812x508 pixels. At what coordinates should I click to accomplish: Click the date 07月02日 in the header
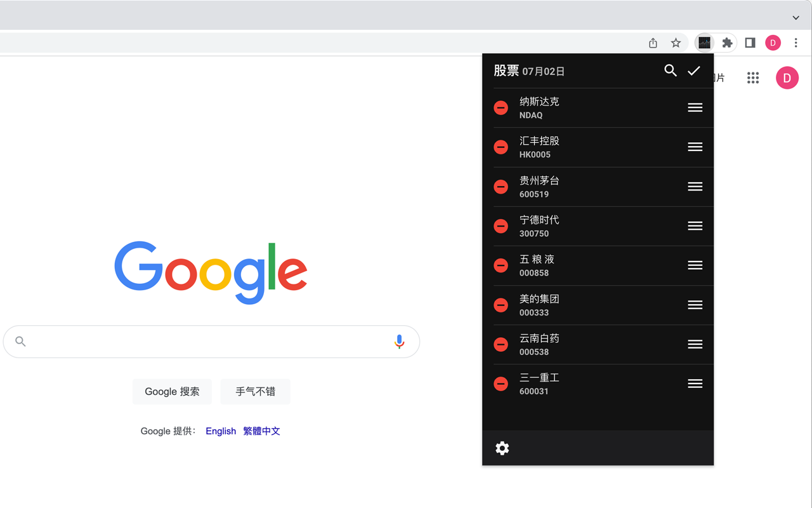(544, 72)
